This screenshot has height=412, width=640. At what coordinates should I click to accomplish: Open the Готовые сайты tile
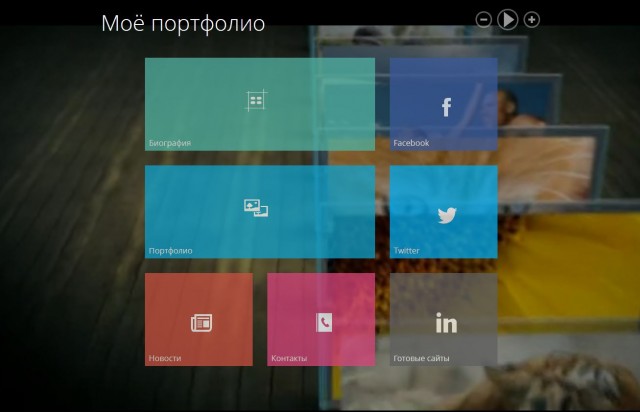pos(443,319)
